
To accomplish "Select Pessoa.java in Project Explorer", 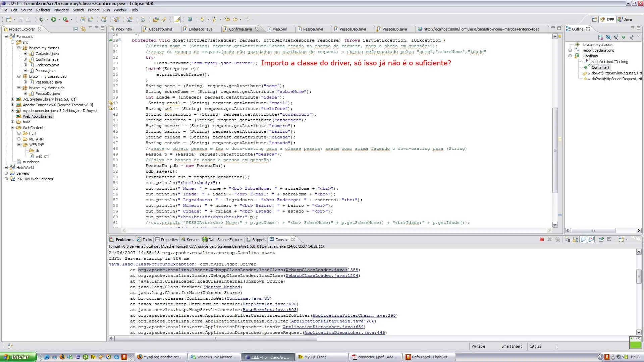I will point(45,71).
